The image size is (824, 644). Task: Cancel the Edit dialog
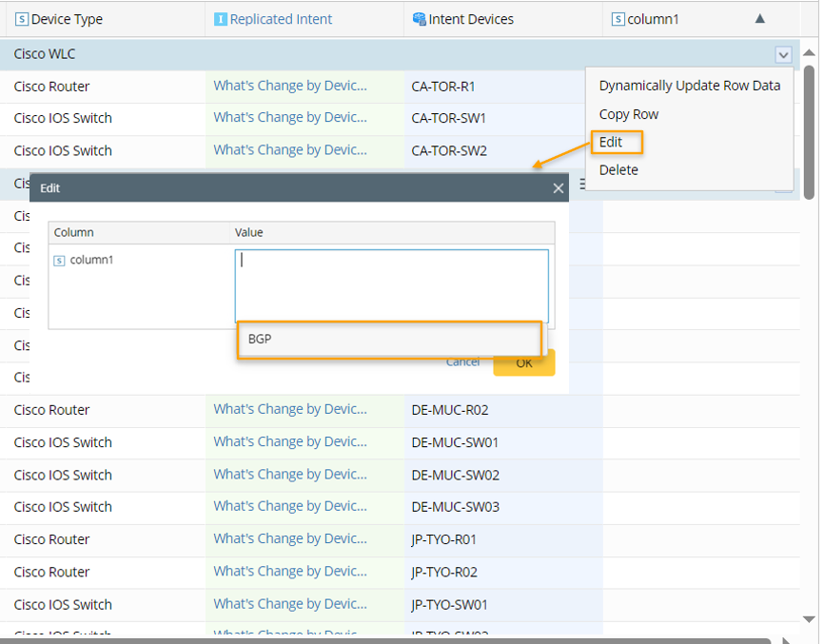coord(462,361)
